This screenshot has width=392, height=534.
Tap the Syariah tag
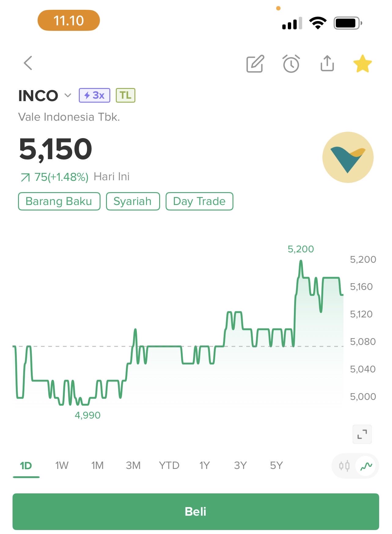pyautogui.click(x=133, y=201)
